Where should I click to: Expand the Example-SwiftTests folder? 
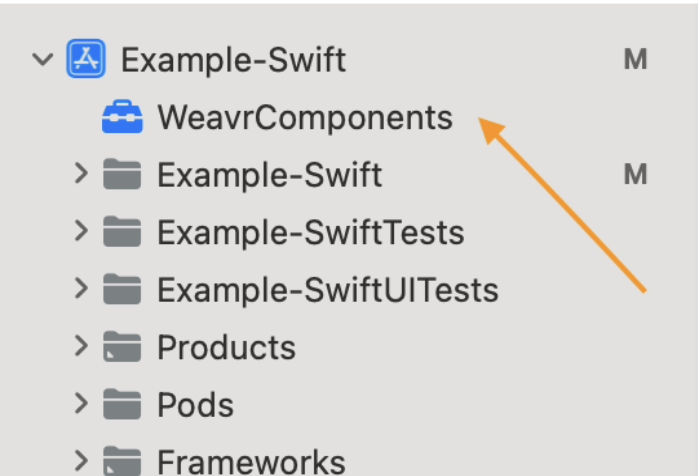(81, 231)
